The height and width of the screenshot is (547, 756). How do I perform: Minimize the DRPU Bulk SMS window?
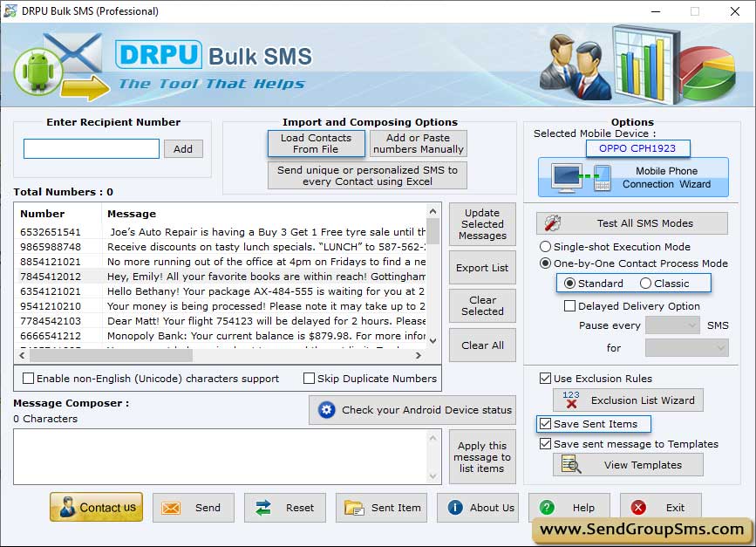click(656, 11)
